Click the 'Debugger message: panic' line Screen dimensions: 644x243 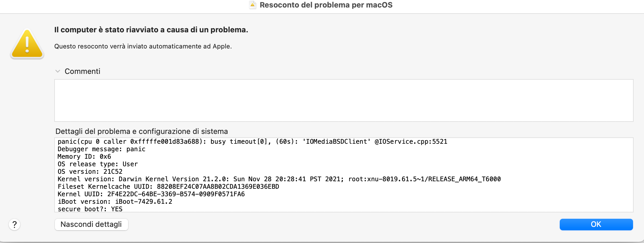click(x=102, y=149)
